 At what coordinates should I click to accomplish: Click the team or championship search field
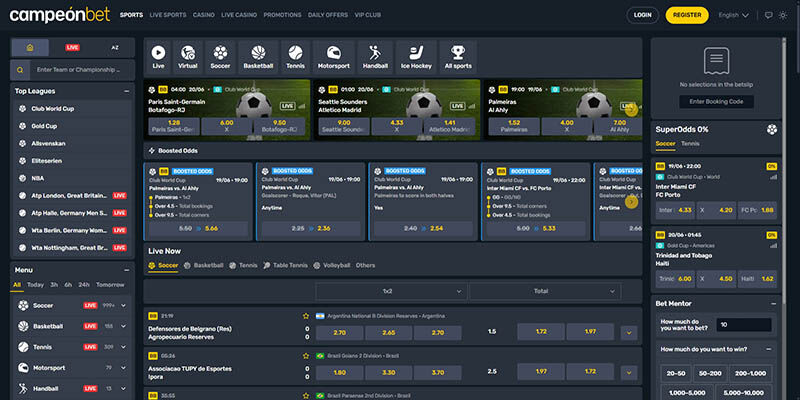82,70
